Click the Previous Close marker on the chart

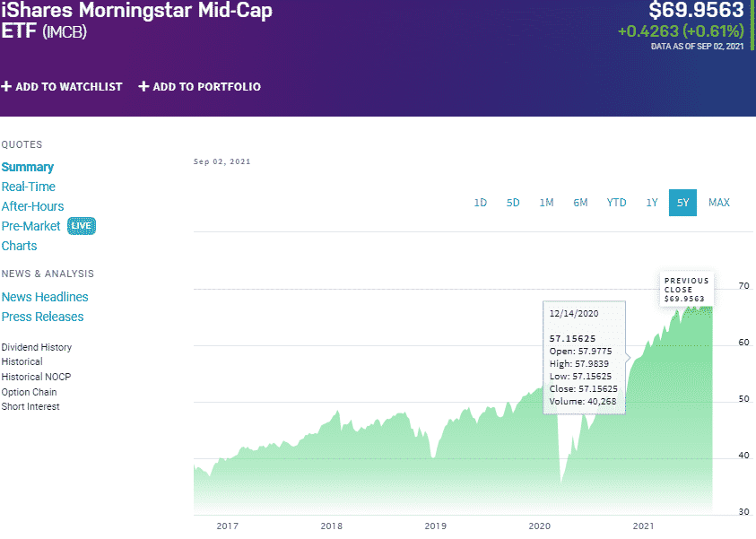686,289
